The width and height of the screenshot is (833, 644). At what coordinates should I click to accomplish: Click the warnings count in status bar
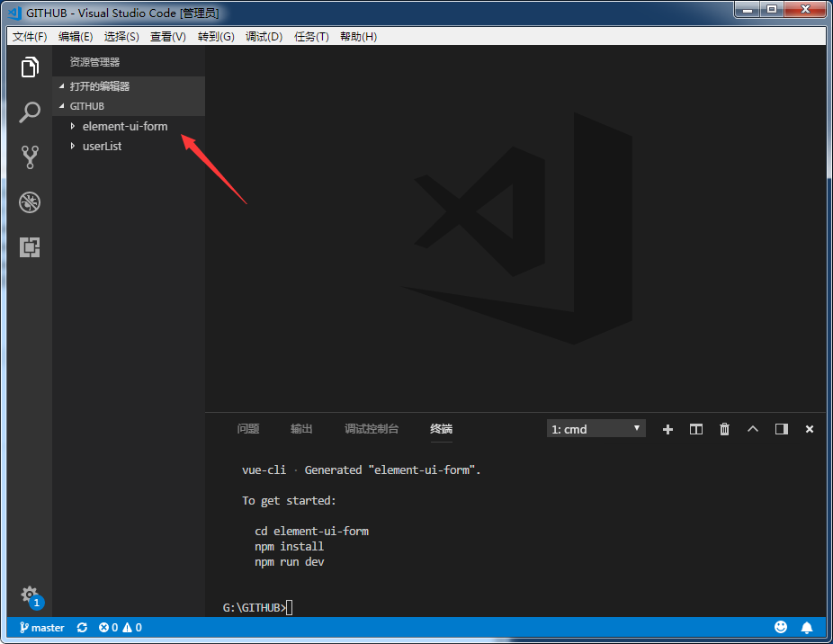coord(132,628)
